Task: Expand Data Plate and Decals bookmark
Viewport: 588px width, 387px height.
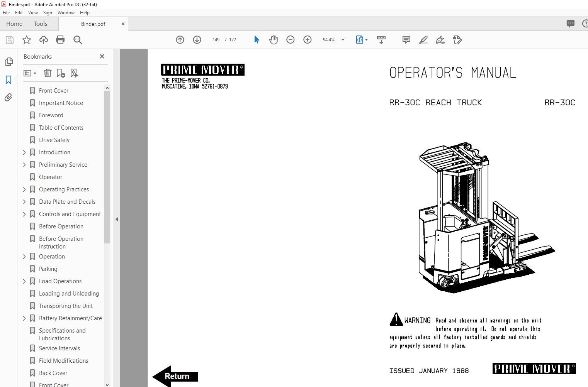Action: click(x=24, y=202)
